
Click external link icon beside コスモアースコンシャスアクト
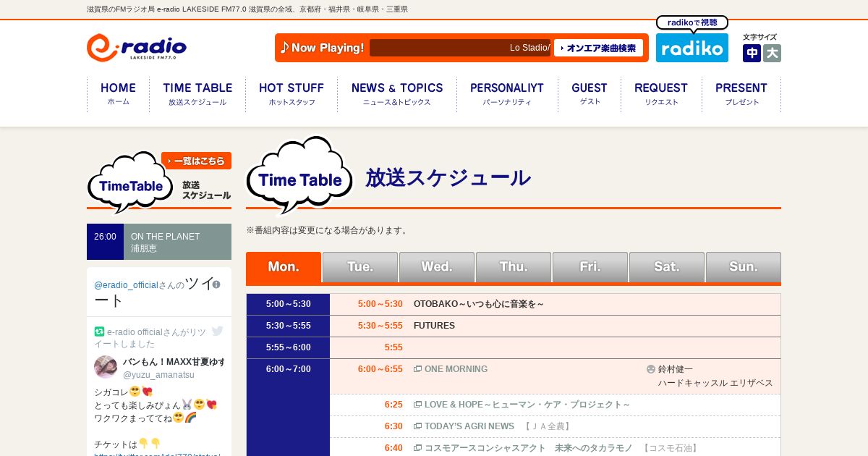click(417, 448)
